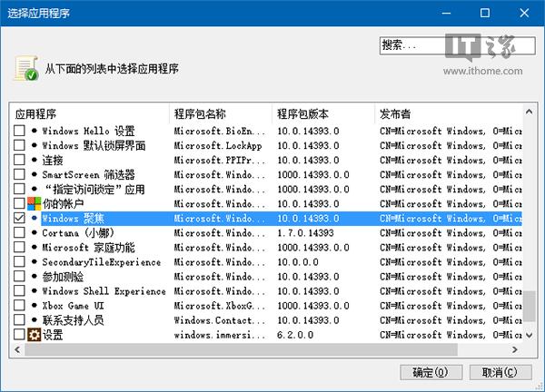Enable the Cortana (小娜) checkbox
Screen dimensions: 545x392
click(x=19, y=233)
